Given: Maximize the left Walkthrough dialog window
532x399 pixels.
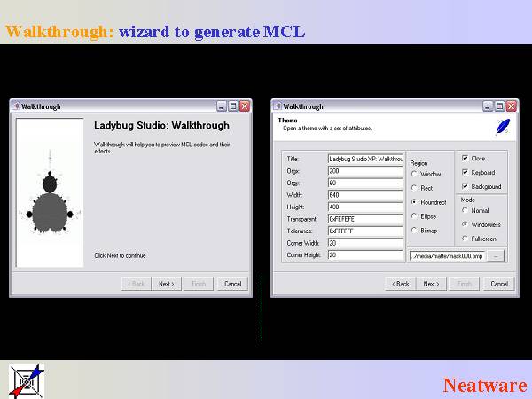Looking at the screenshot, I should [x=233, y=106].
